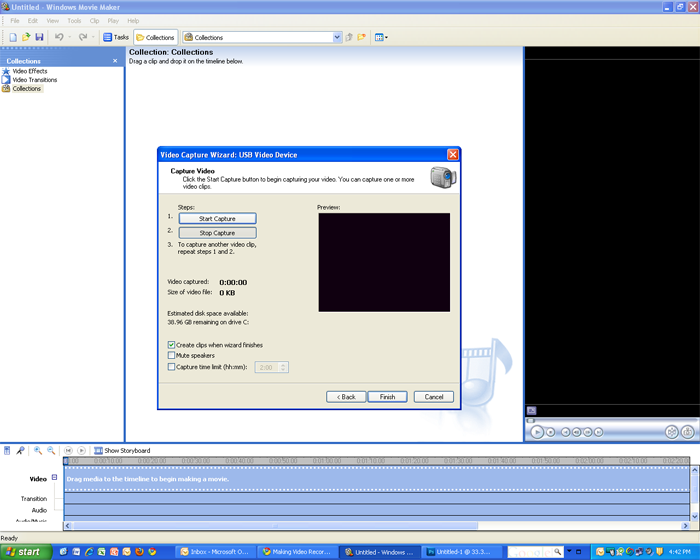This screenshot has height=560, width=700.
Task: Click the Up One Level icon
Action: [349, 37]
